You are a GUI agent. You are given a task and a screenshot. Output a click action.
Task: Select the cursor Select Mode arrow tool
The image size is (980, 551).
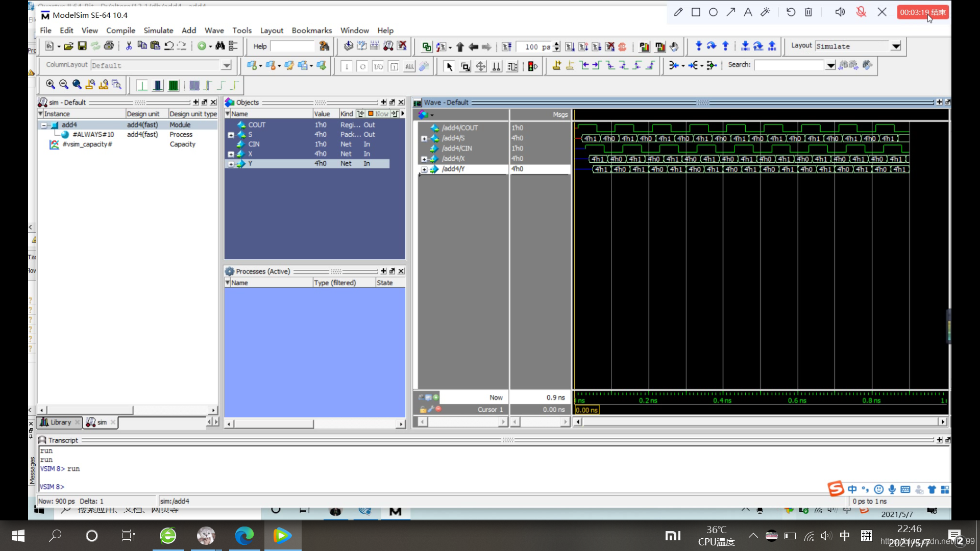tap(450, 66)
